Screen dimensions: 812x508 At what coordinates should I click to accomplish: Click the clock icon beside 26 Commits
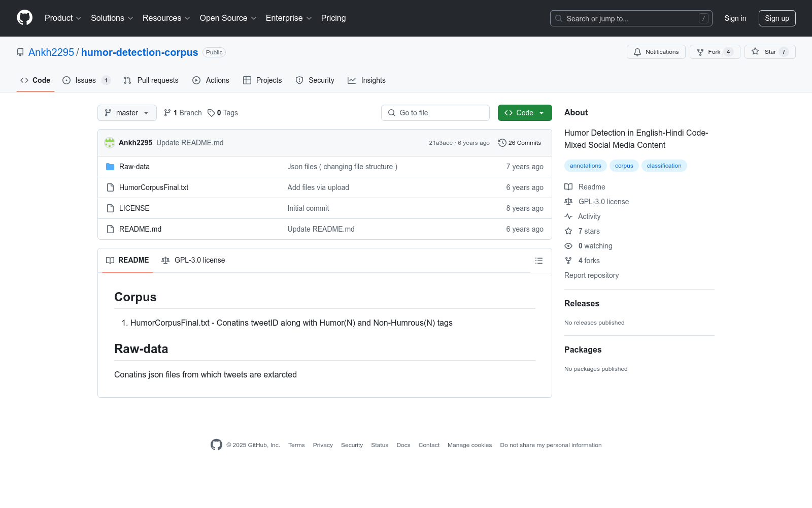(502, 143)
